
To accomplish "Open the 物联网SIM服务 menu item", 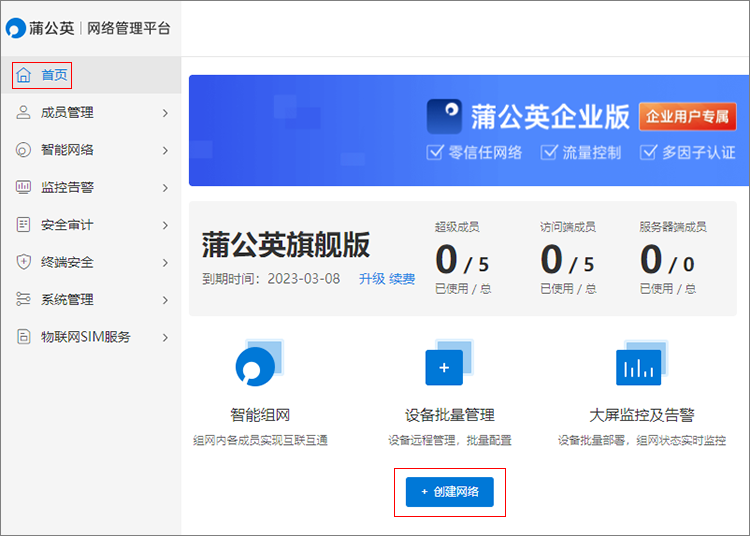I will pos(91,337).
